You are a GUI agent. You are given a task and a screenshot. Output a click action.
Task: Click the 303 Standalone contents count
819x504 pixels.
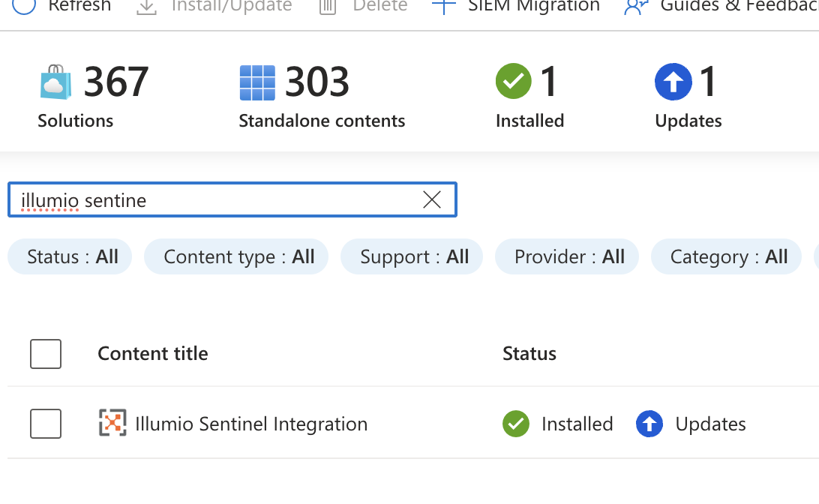(317, 82)
